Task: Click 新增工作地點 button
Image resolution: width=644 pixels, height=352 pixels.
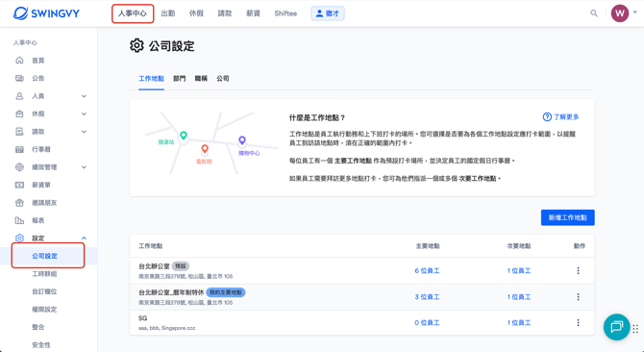Action: [568, 217]
